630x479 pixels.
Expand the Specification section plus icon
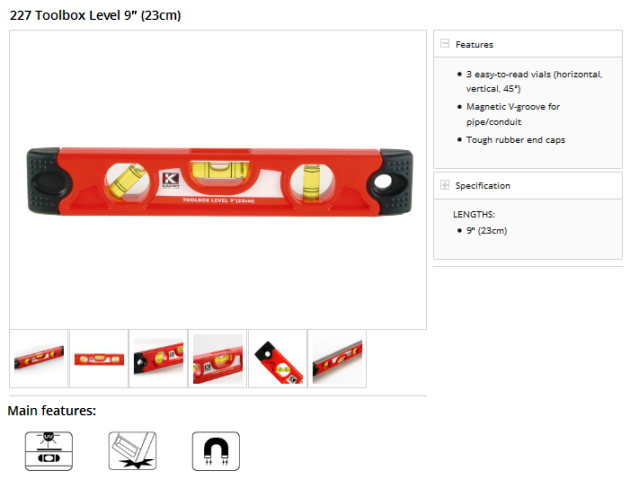444,185
